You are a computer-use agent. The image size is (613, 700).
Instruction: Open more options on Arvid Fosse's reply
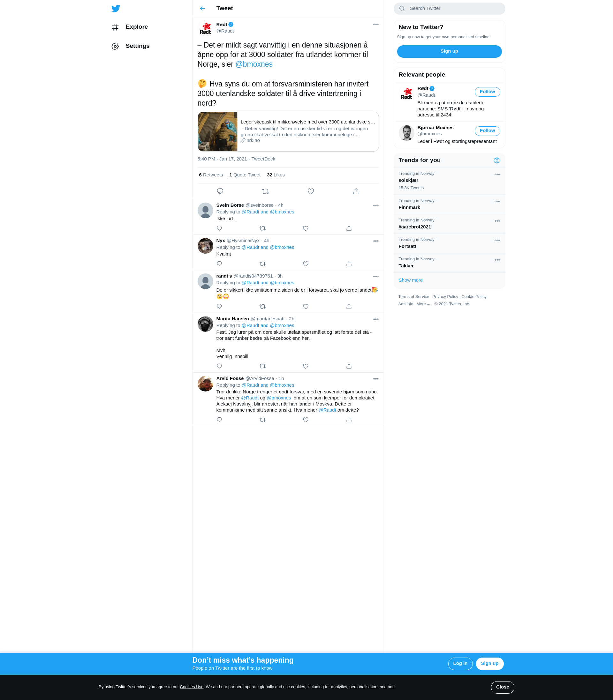point(376,379)
